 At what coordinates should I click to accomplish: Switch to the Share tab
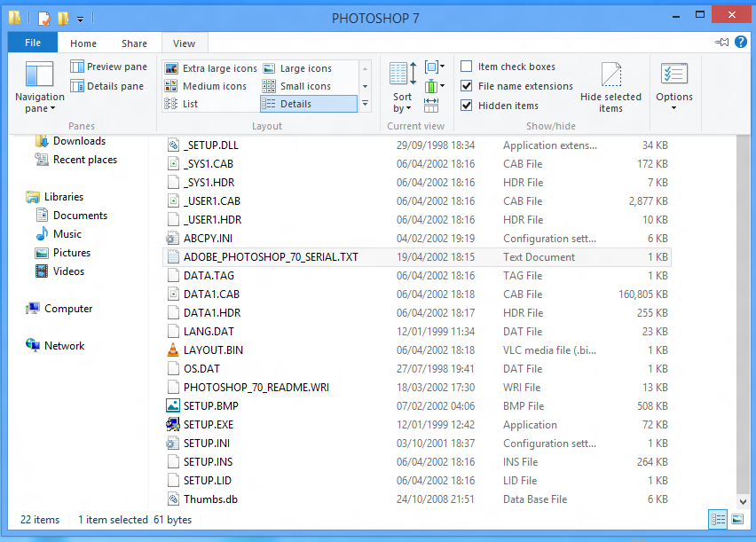coord(134,43)
